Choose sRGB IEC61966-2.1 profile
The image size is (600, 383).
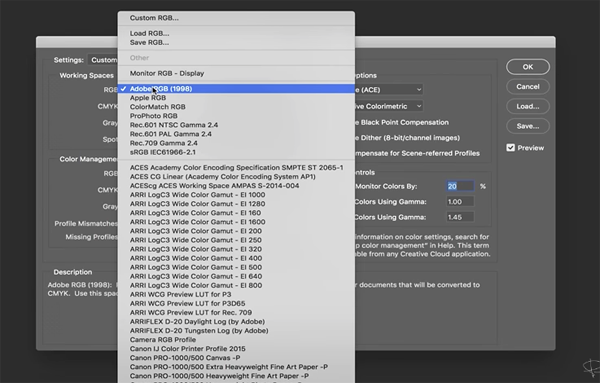point(236,152)
